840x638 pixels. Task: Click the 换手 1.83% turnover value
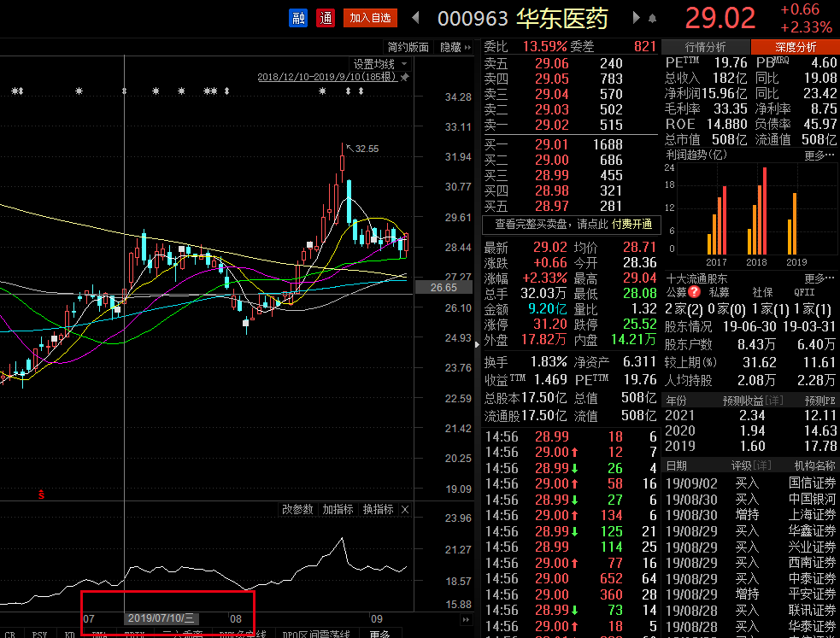click(x=548, y=362)
